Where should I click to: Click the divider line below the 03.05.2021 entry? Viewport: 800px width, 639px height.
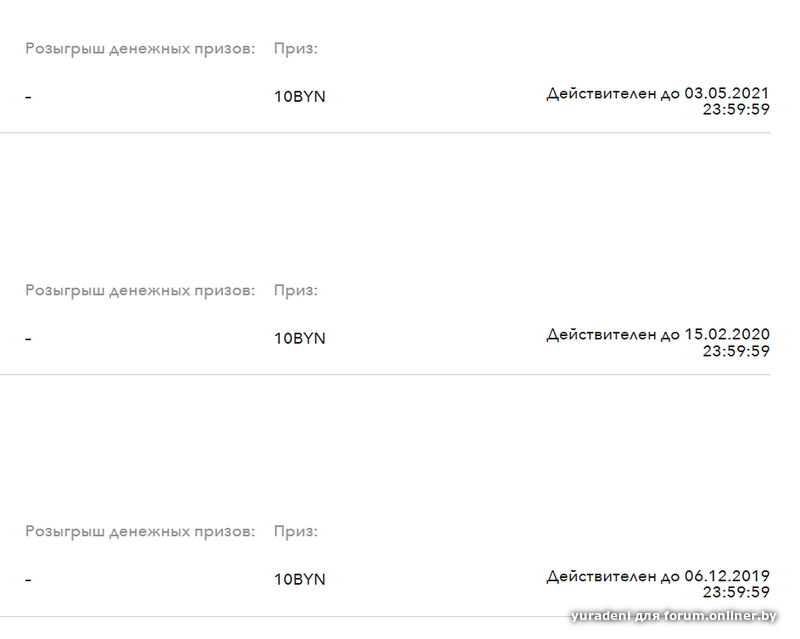coord(385,133)
